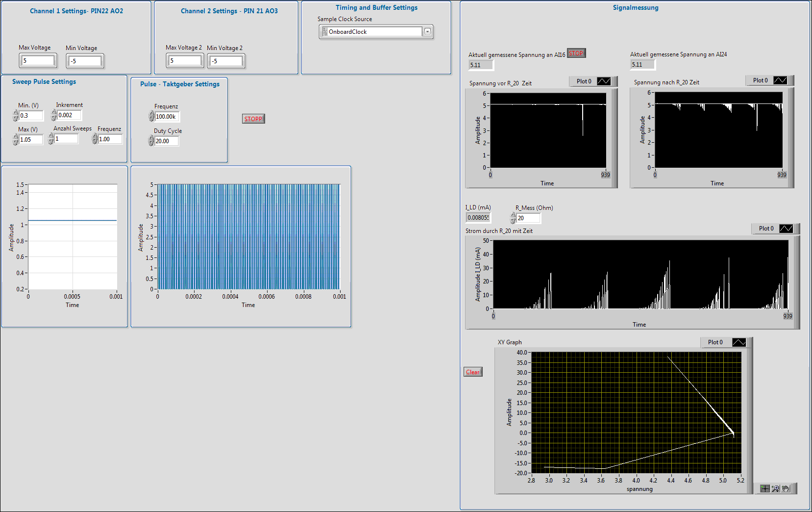812x512 pixels.
Task: Select the cursor movement tool in graph palette
Action: coord(764,488)
